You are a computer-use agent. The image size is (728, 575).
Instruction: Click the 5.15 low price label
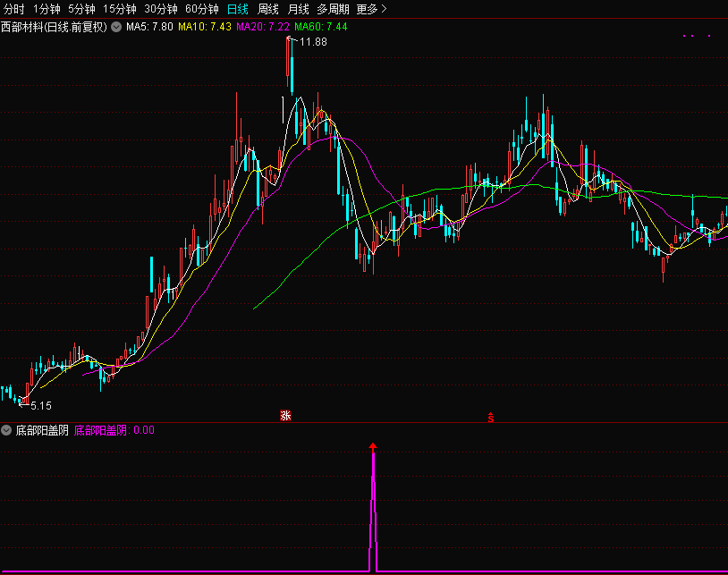pos(41,406)
